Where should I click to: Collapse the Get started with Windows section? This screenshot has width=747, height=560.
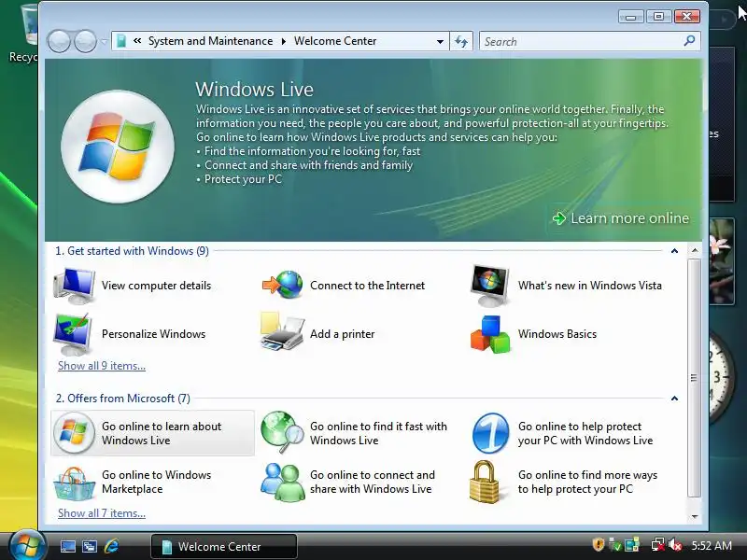click(674, 251)
